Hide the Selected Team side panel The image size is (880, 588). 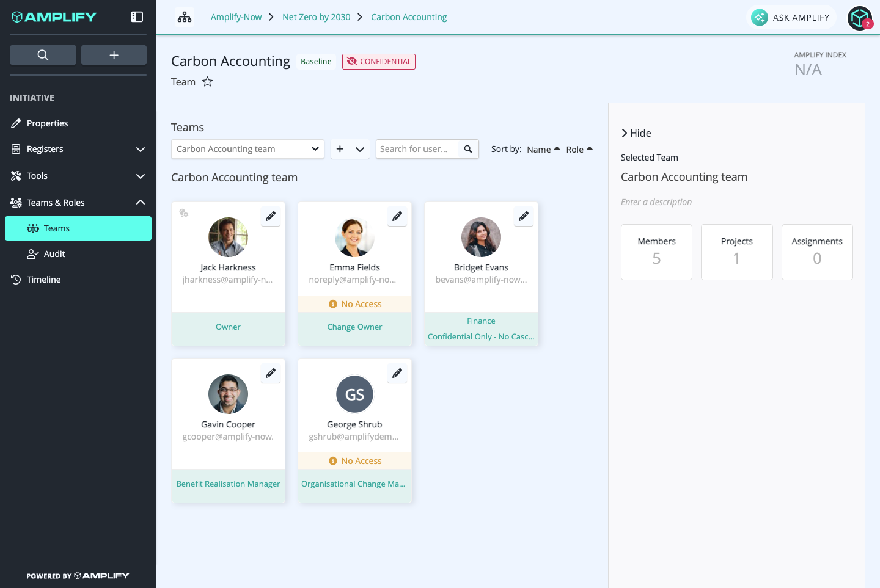636,133
